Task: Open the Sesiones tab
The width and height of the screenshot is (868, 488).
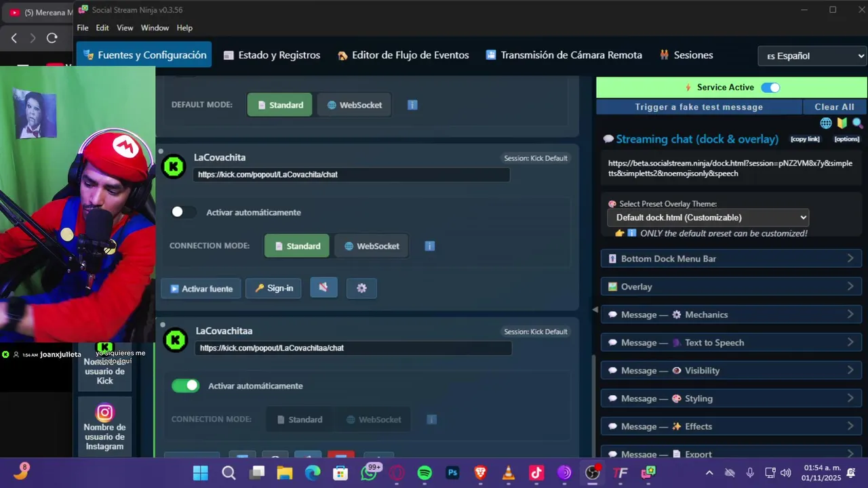Action: (x=686, y=55)
